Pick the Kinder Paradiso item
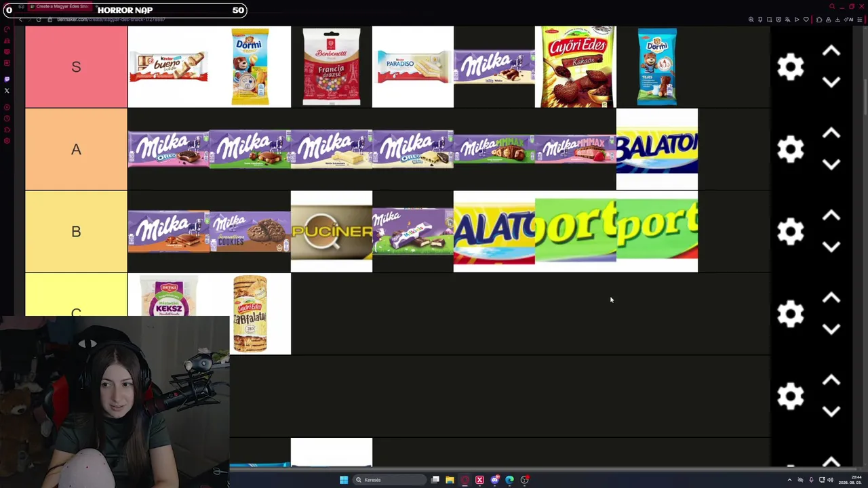868x488 pixels. click(x=413, y=66)
